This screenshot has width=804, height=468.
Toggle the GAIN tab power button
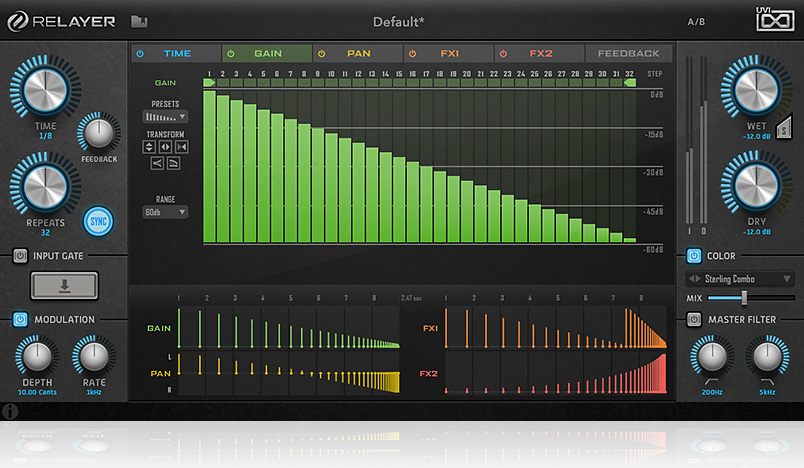[231, 53]
